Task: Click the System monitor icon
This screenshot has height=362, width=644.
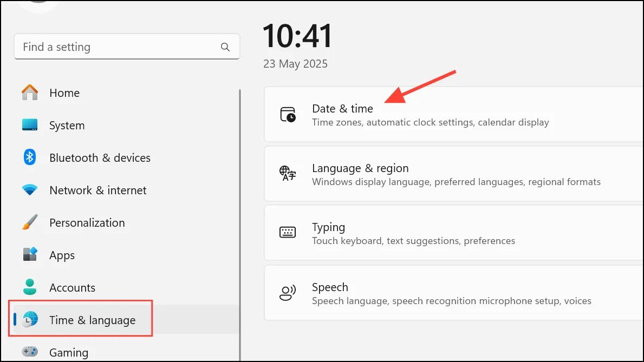Action: [x=30, y=124]
